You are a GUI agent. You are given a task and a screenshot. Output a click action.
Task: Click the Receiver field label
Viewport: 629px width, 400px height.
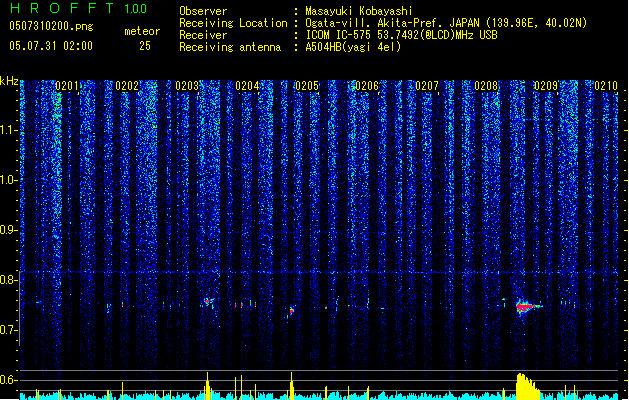pos(203,35)
